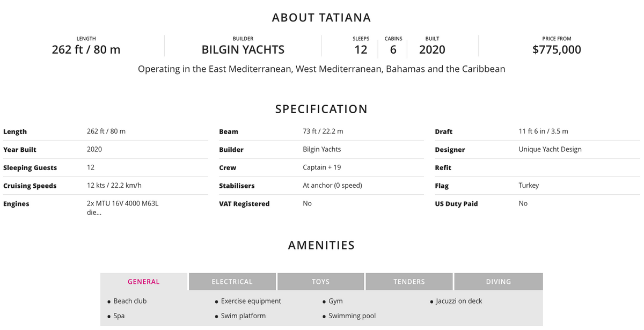View the Diving amenities tab

(498, 282)
